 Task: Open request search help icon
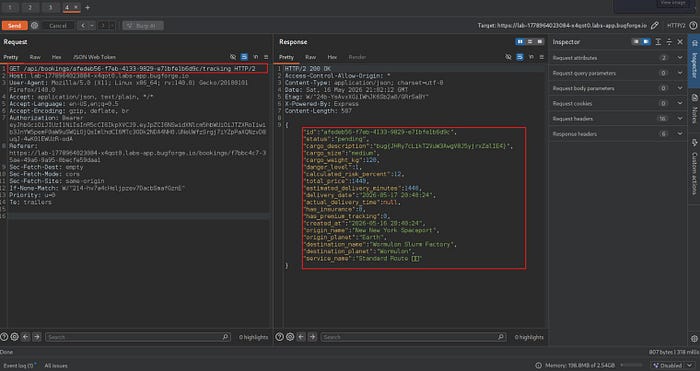[4, 337]
